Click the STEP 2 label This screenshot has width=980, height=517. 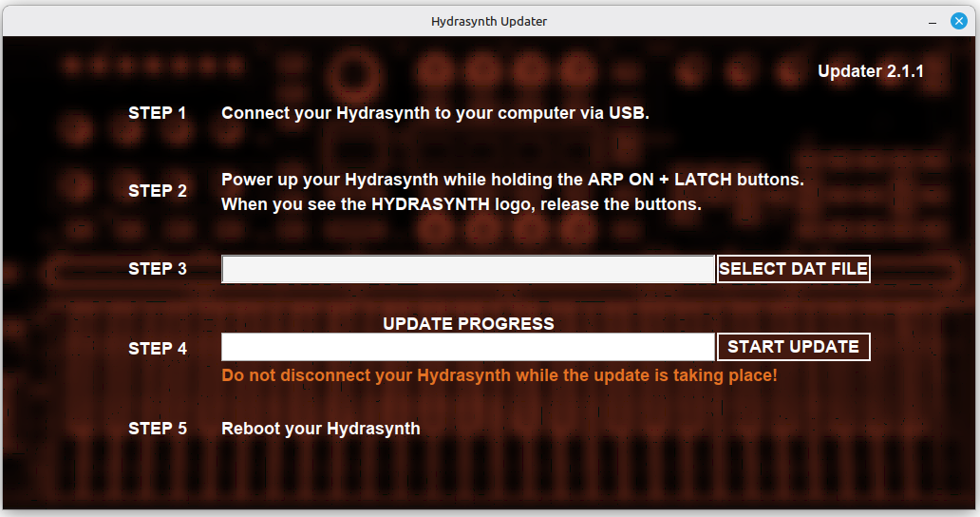click(158, 191)
